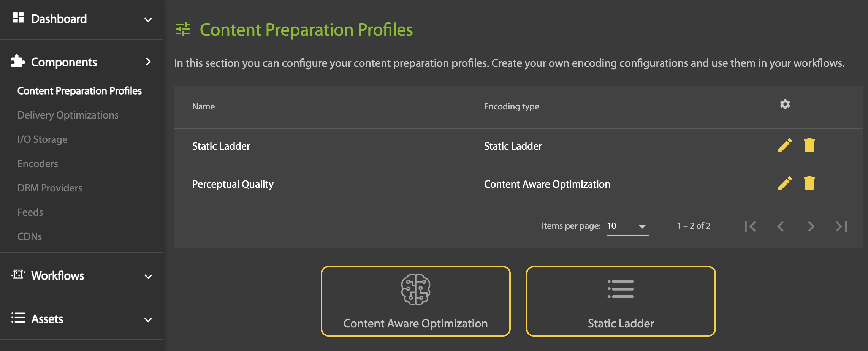Click the Assets list icon in sidebar

click(18, 318)
